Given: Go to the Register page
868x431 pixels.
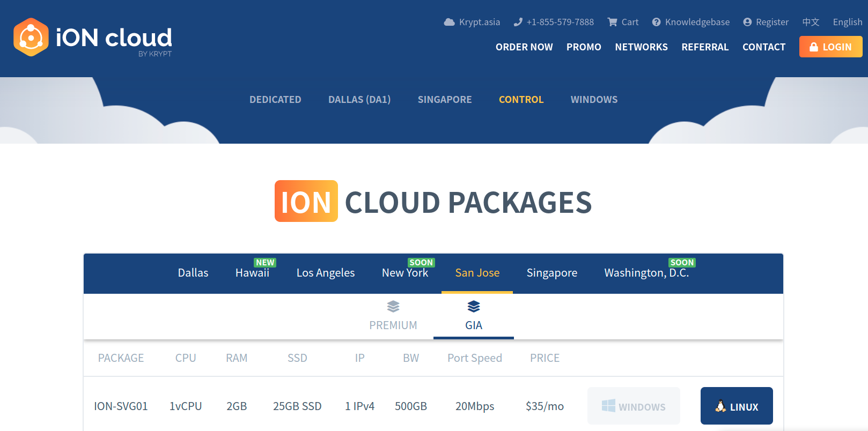Looking at the screenshot, I should coord(766,22).
